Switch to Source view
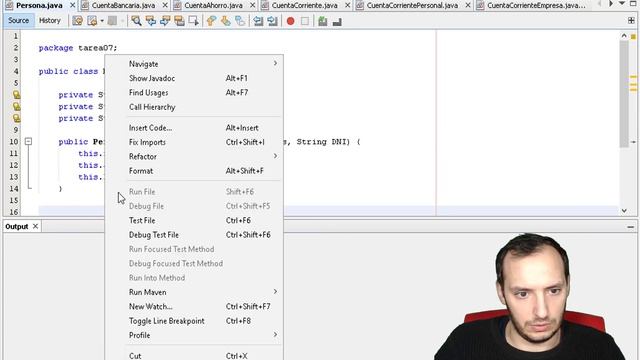 18,20
